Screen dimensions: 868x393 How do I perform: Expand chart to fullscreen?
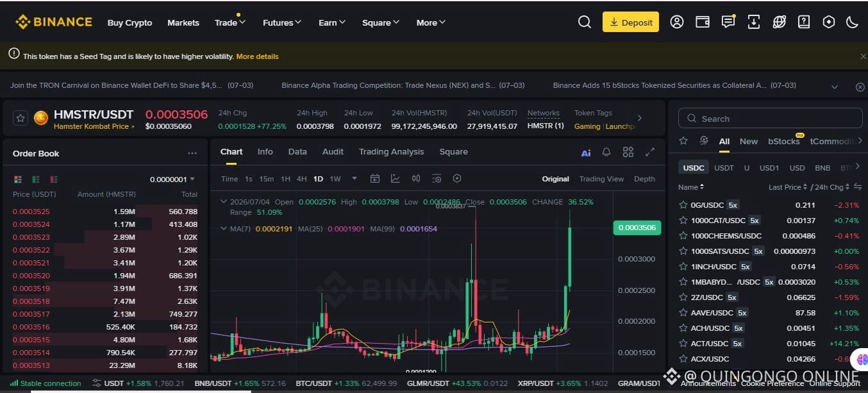pos(650,152)
